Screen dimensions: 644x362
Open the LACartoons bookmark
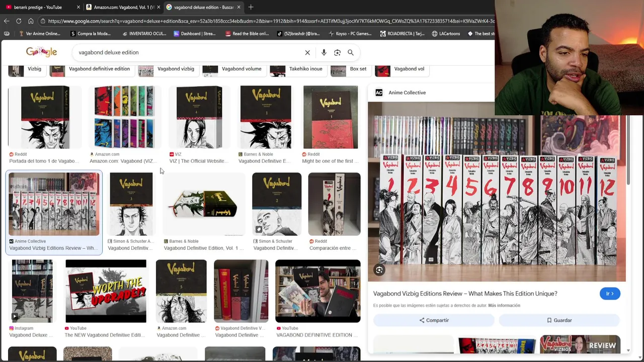[x=446, y=34]
